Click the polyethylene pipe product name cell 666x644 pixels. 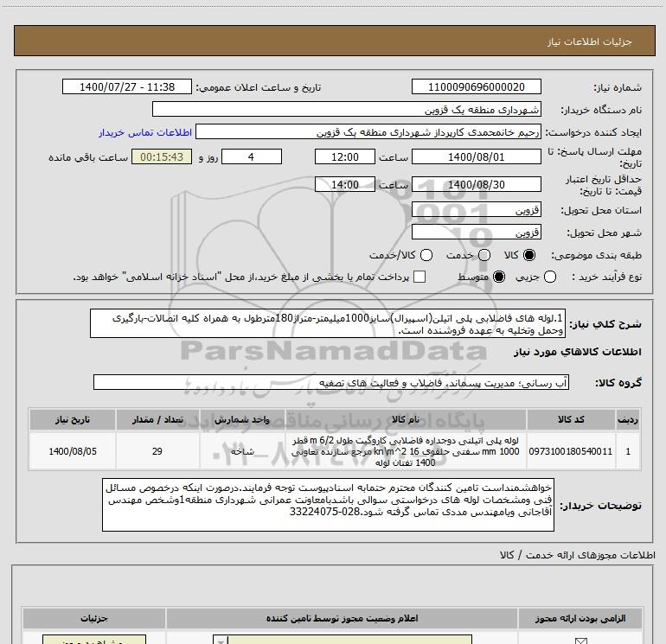click(406, 451)
